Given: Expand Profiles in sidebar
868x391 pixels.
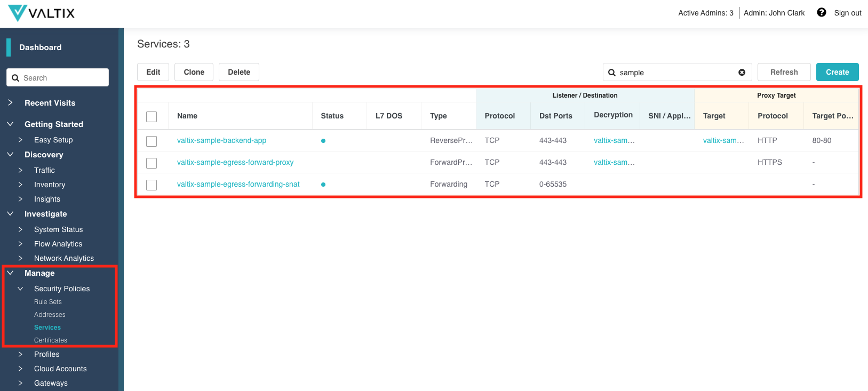Looking at the screenshot, I should coord(20,354).
